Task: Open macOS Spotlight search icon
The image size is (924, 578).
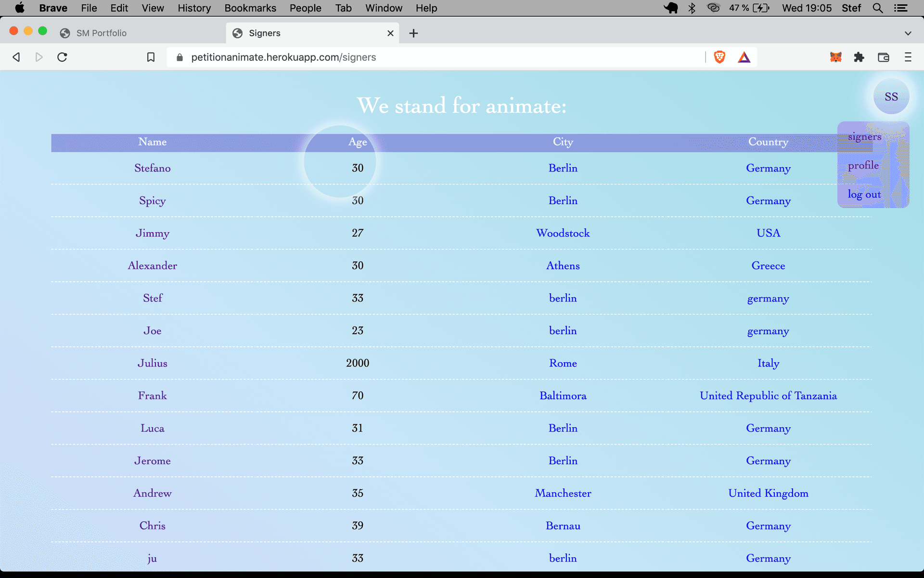Action: click(x=877, y=8)
